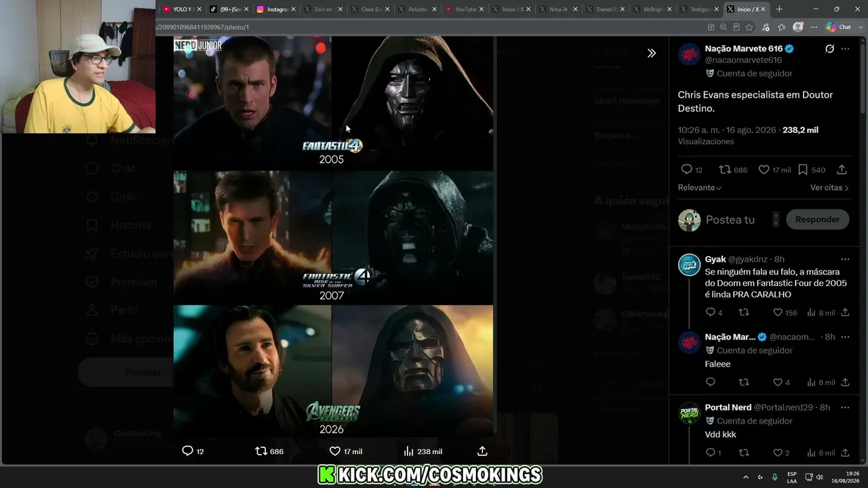
Task: Repost Gyak's comment
Action: pos(744,312)
